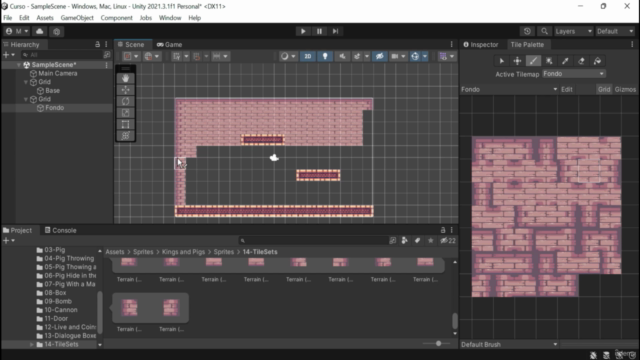Toggle hidden packages visibility counter 22

(x=448, y=241)
